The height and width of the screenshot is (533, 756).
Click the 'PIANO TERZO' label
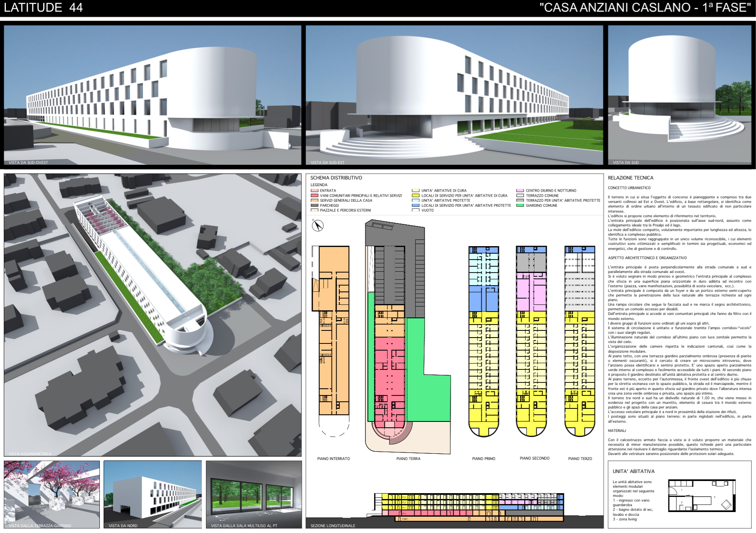pos(580,459)
